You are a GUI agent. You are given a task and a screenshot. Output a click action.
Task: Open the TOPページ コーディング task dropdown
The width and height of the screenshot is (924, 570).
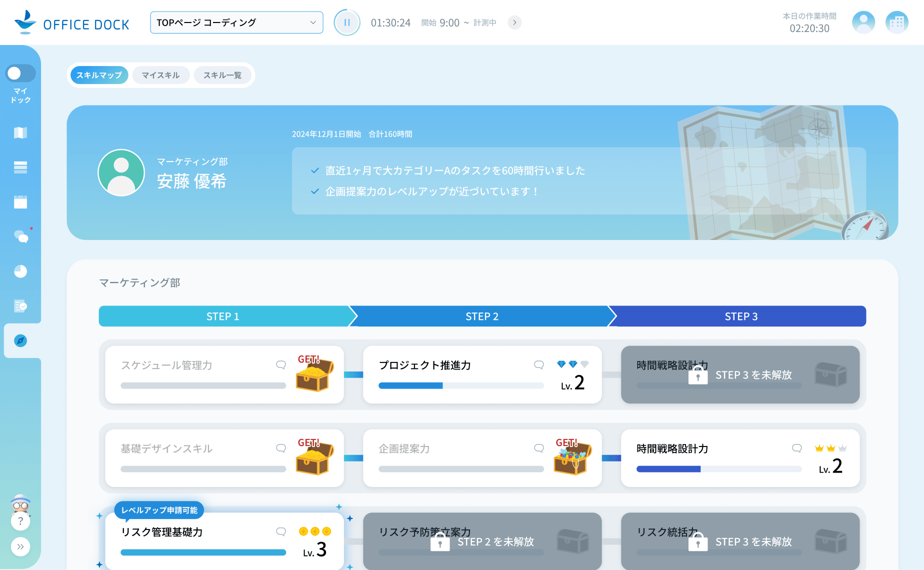pos(236,22)
